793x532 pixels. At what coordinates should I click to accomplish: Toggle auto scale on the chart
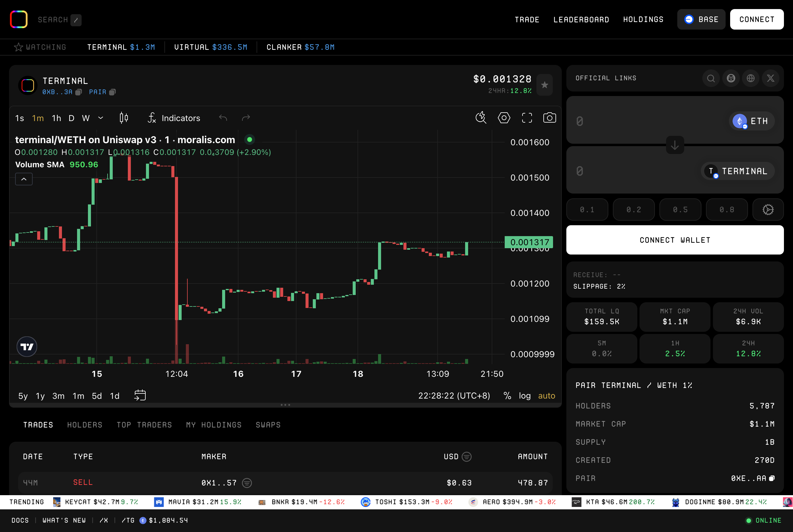click(546, 396)
